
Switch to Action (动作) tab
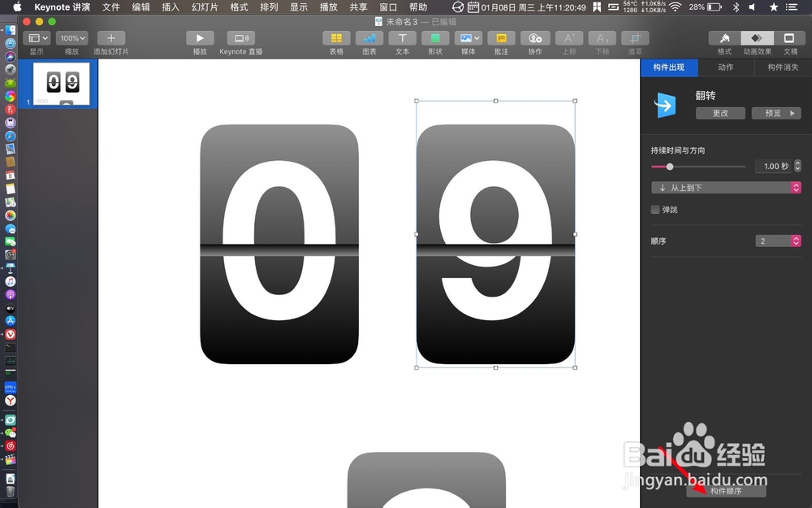point(725,67)
